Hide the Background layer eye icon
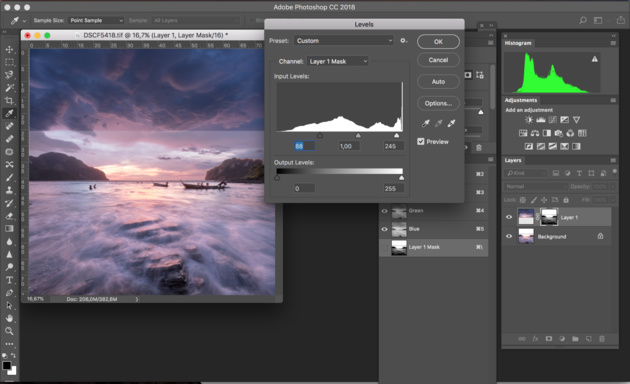The image size is (630, 384). pyautogui.click(x=509, y=236)
